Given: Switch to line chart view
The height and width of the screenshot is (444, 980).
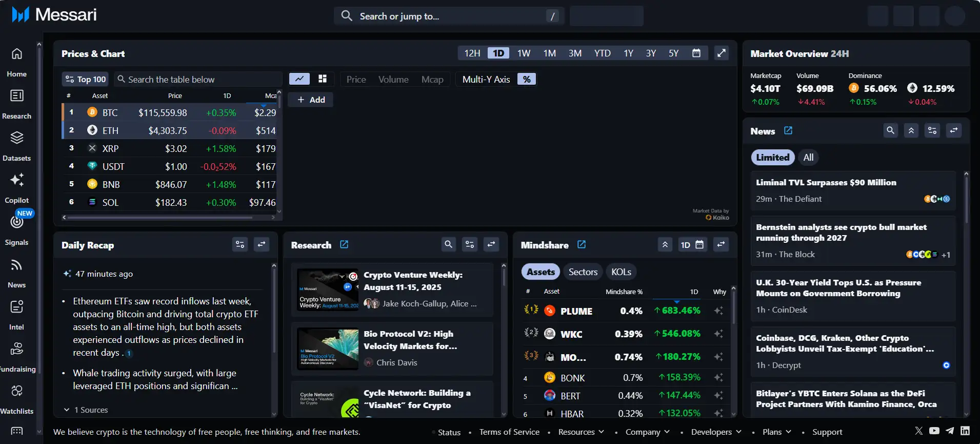Looking at the screenshot, I should (x=299, y=79).
